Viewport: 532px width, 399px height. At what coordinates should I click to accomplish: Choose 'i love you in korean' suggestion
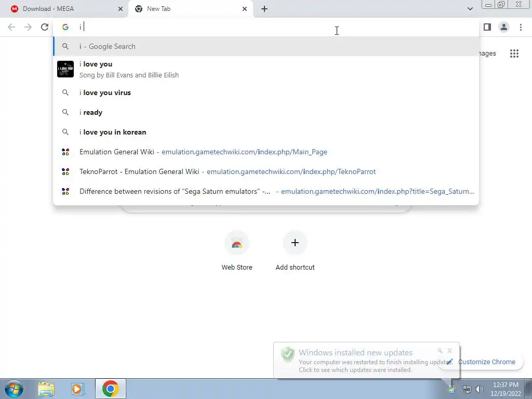tap(266, 132)
